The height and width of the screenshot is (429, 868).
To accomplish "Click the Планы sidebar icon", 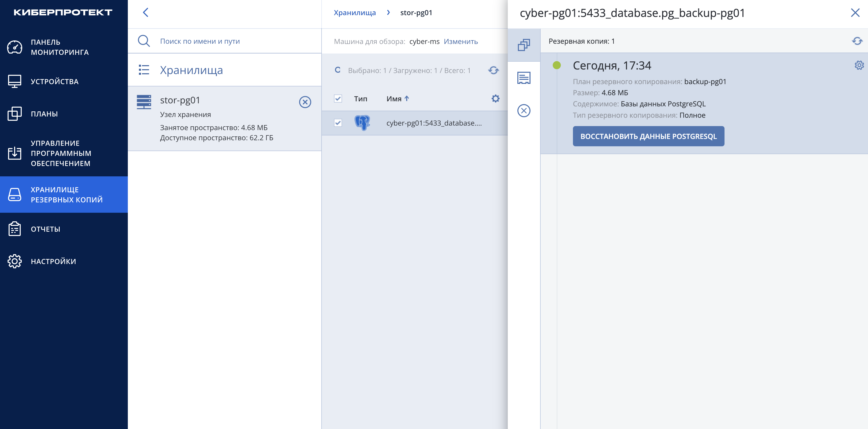I will (x=14, y=114).
